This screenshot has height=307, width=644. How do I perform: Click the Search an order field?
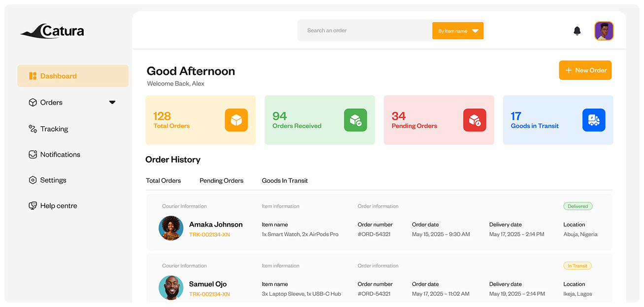pos(365,31)
